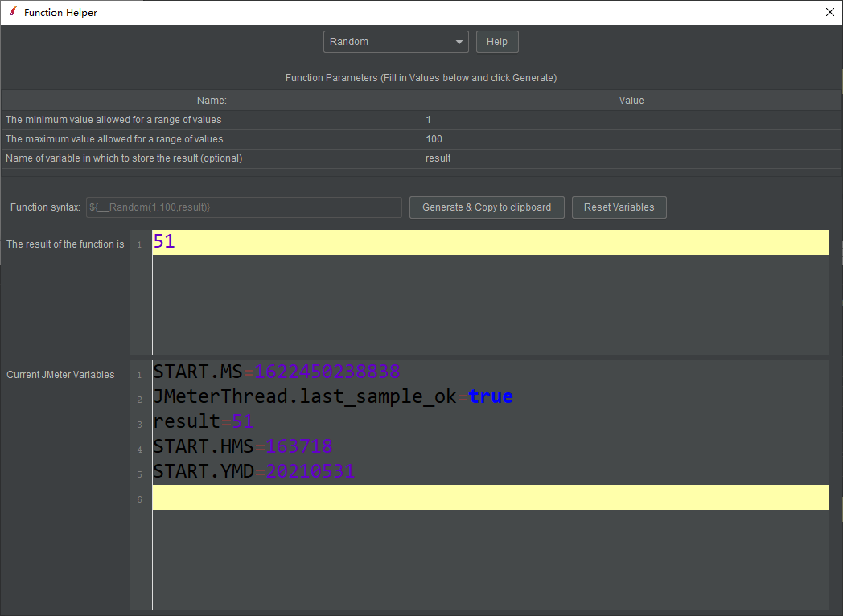Viewport: 843px width, 616px height.
Task: Click the START.YMD=20210531 variable line
Action: point(253,471)
